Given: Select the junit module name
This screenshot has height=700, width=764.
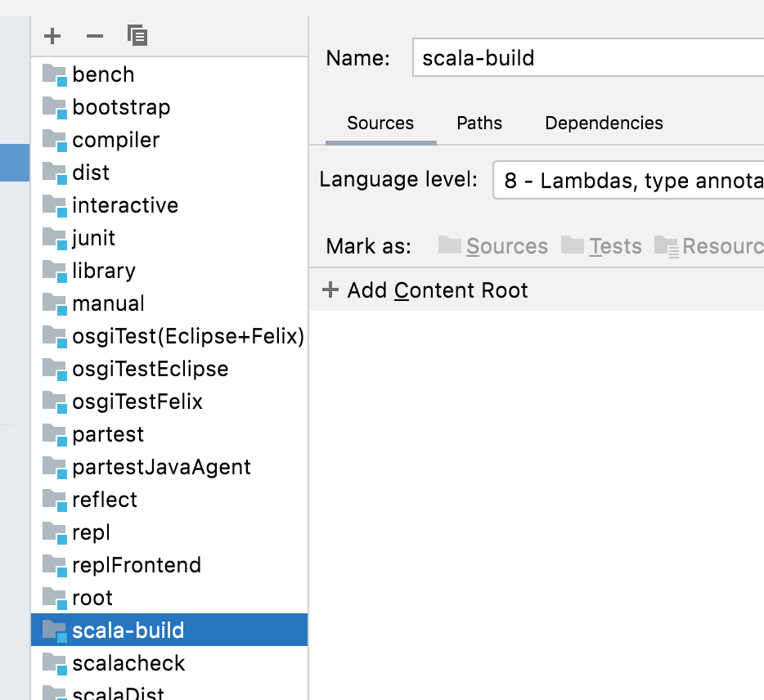Looking at the screenshot, I should pos(93,238).
